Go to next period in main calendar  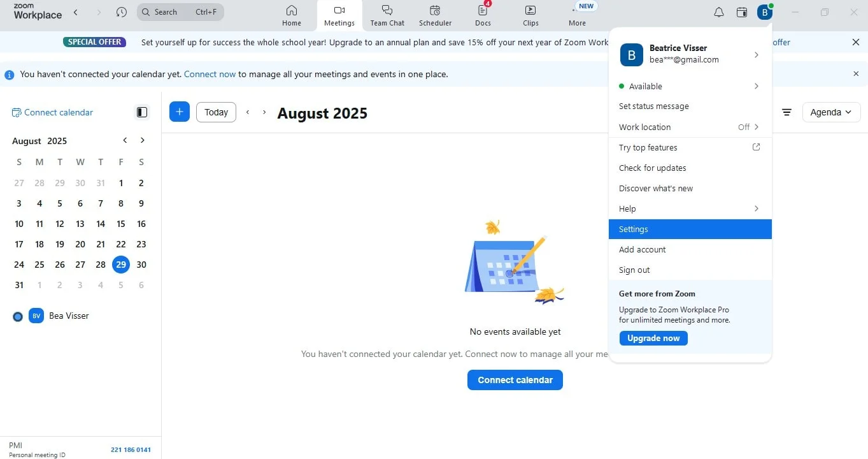(x=264, y=112)
